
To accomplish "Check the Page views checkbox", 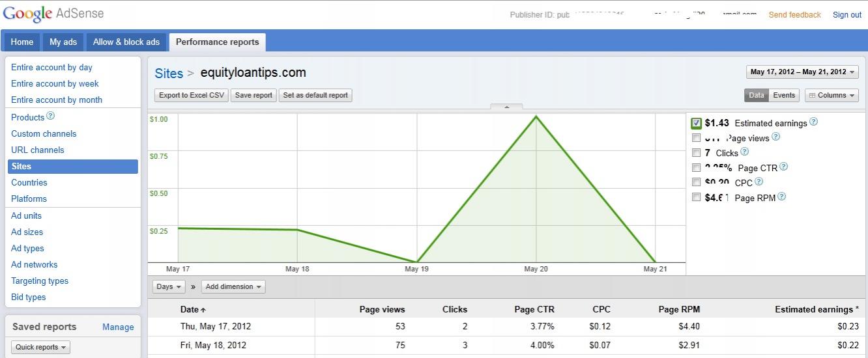I will (x=697, y=138).
